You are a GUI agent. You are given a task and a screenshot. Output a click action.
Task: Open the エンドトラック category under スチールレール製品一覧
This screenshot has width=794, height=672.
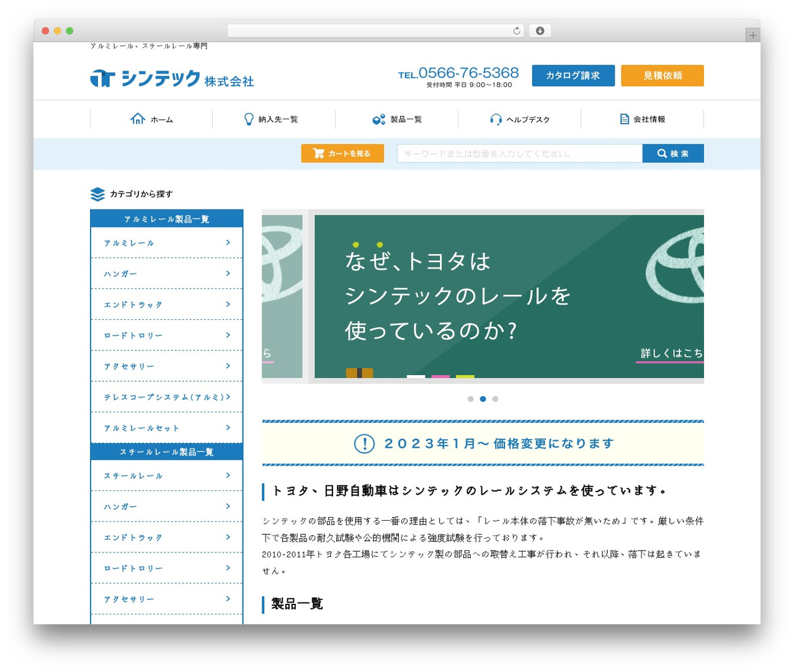(167, 537)
